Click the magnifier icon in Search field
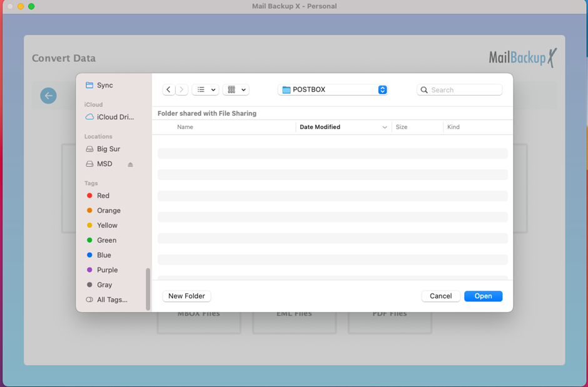This screenshot has height=387, width=588. click(x=424, y=90)
